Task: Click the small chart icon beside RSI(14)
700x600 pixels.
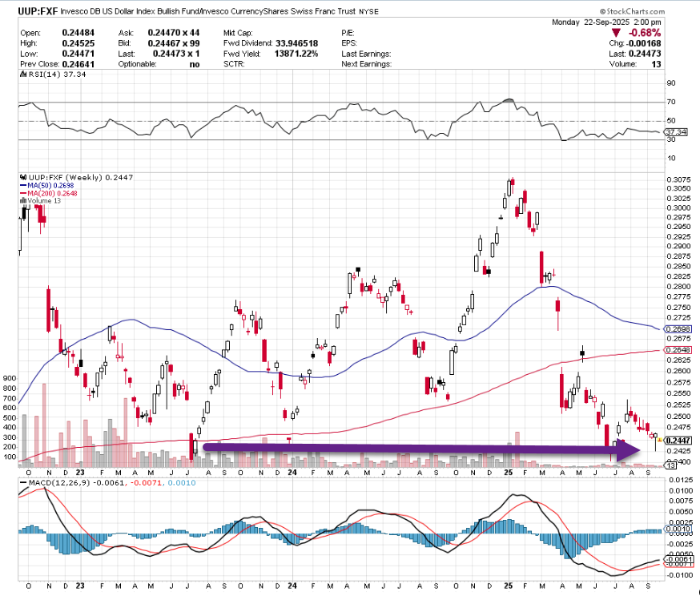Action: pos(23,74)
